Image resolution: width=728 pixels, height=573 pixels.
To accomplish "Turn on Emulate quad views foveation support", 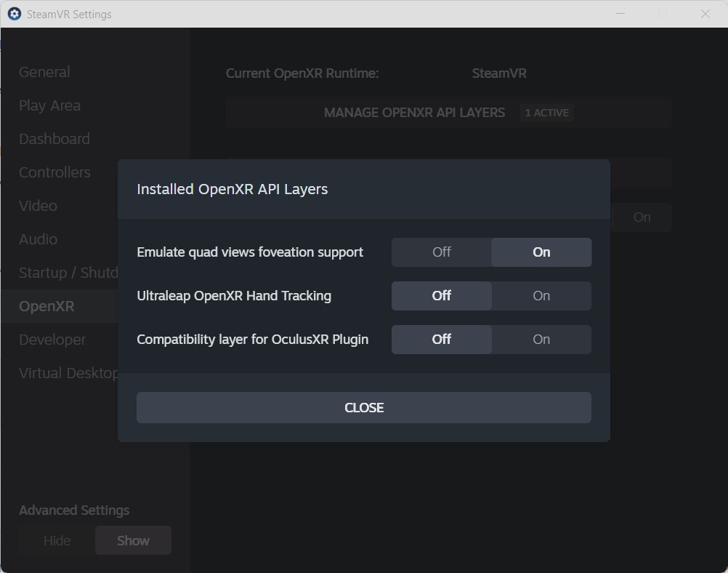I will (541, 252).
